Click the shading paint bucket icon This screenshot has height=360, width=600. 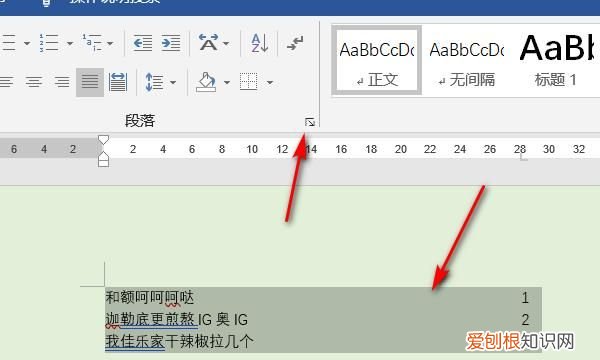[x=206, y=82]
